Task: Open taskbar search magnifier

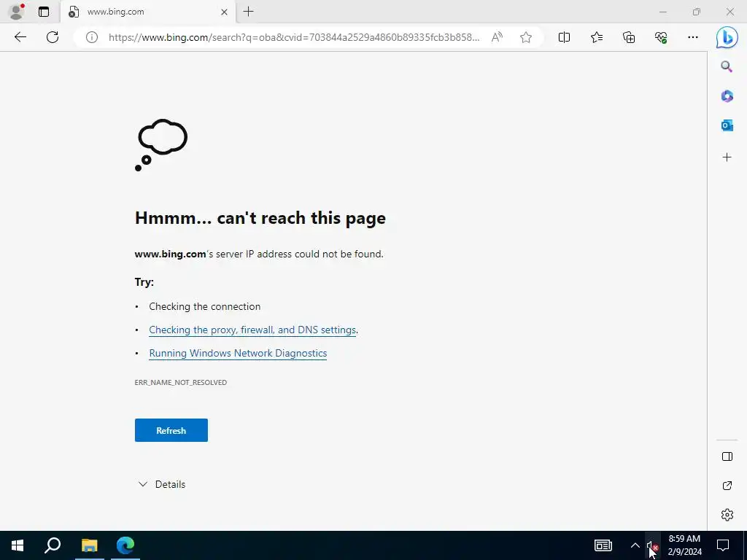Action: pos(53,545)
